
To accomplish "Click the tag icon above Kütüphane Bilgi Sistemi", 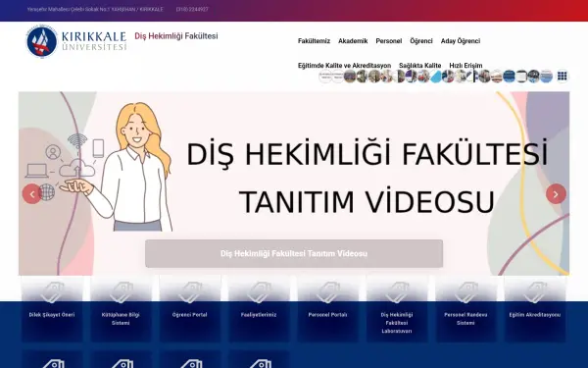I will (x=121, y=292).
